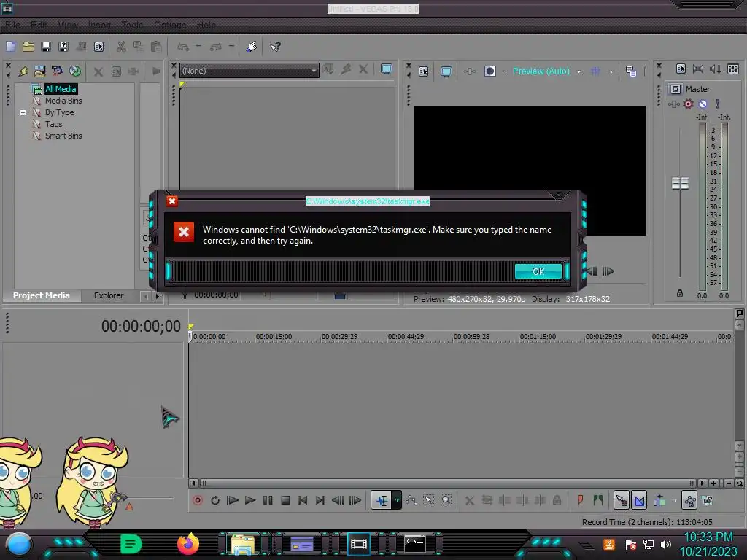Toggle the Normal Edit tool button
Image resolution: width=747 pixels, height=560 pixels.
tap(382, 500)
